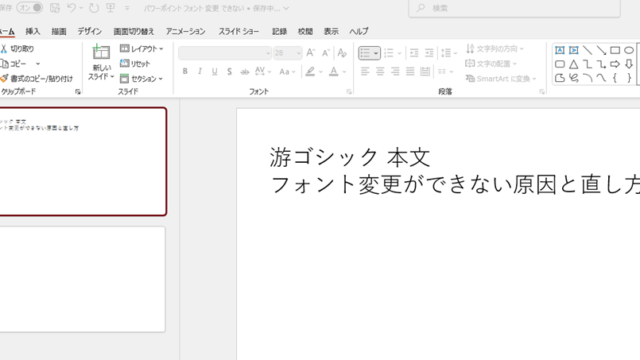Screen dimensions: 640x360
Task: Click 書式のコピー/貼り付け button
Action: (37, 79)
